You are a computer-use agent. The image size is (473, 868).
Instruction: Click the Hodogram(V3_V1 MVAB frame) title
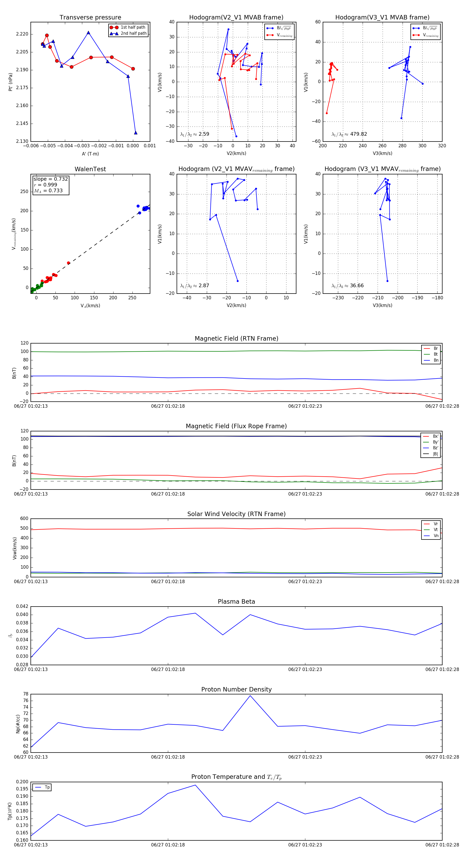click(382, 18)
